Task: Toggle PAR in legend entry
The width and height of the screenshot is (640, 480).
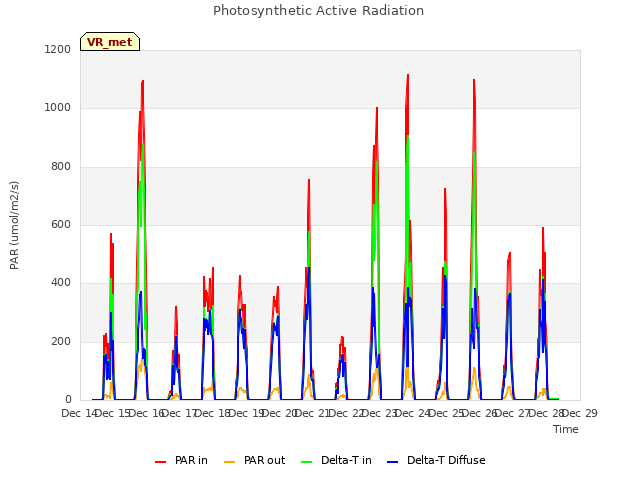Action: point(181,460)
